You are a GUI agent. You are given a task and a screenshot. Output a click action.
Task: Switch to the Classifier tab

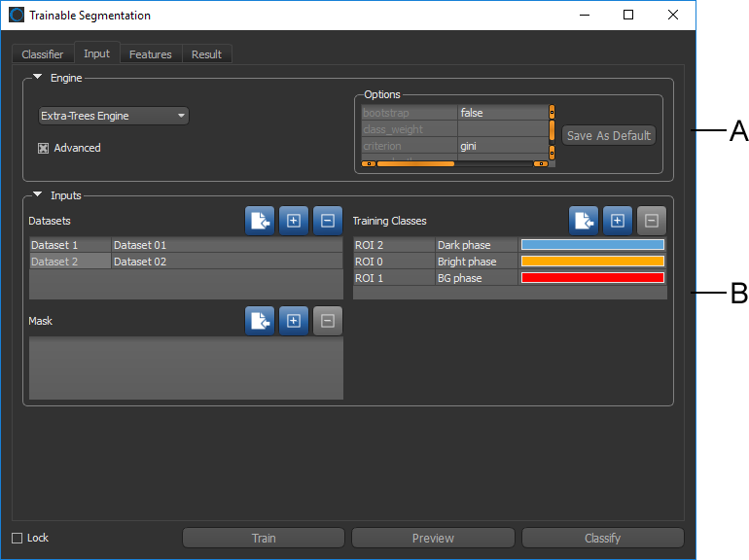pyautogui.click(x=43, y=54)
